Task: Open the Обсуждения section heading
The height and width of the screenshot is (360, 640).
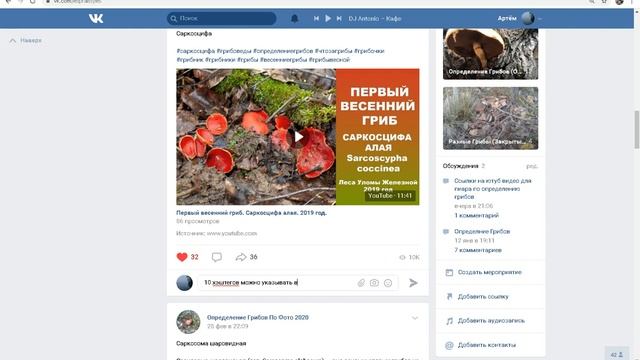Action: pyautogui.click(x=460, y=166)
